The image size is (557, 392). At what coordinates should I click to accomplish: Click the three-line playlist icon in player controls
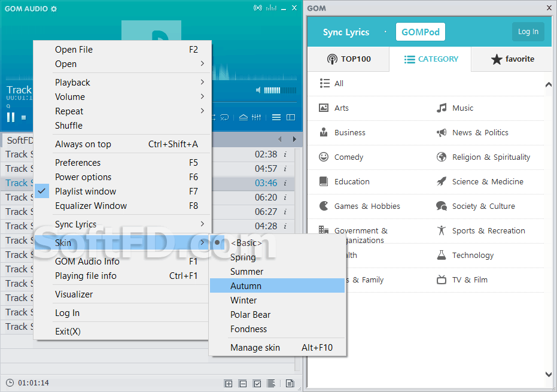point(276,117)
